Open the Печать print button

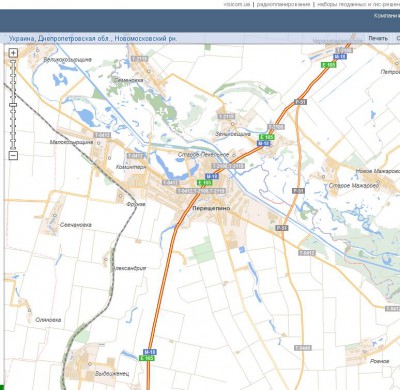[x=378, y=38]
